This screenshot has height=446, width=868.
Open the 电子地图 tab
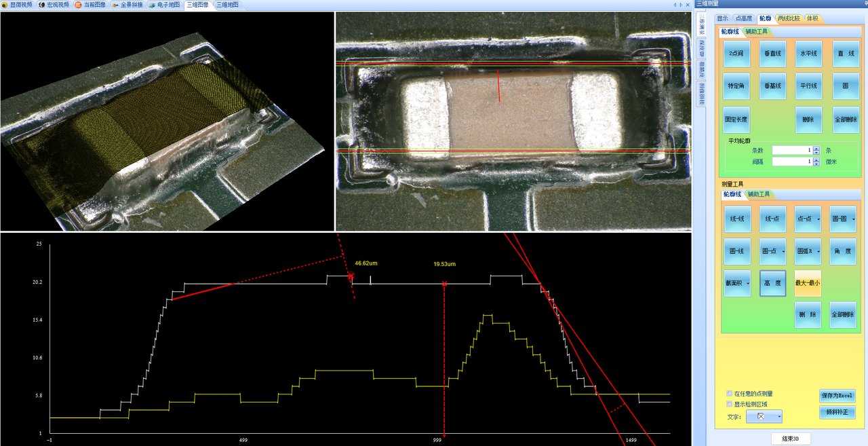tap(163, 5)
